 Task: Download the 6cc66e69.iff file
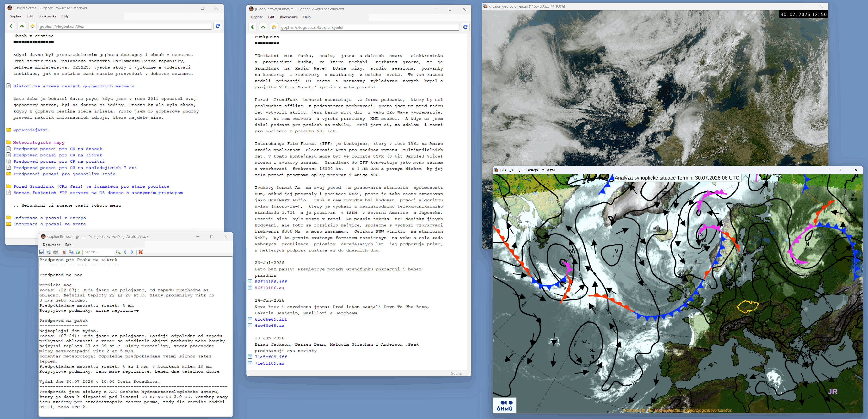coord(271,319)
